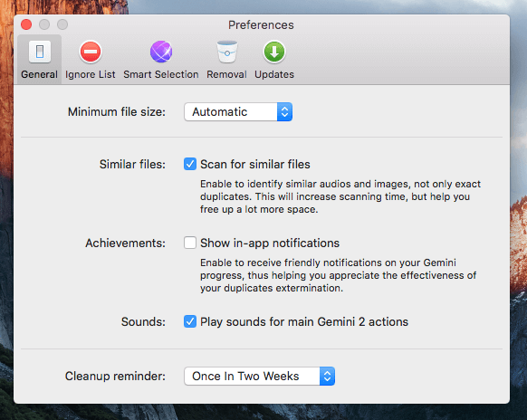Click the Show in-app notifications label text
527x420 pixels.
tap(270, 243)
